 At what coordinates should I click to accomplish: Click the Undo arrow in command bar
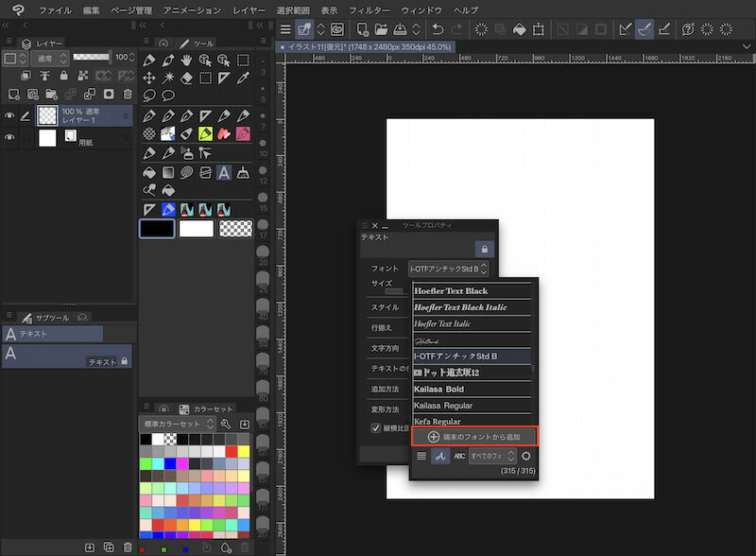click(x=438, y=29)
